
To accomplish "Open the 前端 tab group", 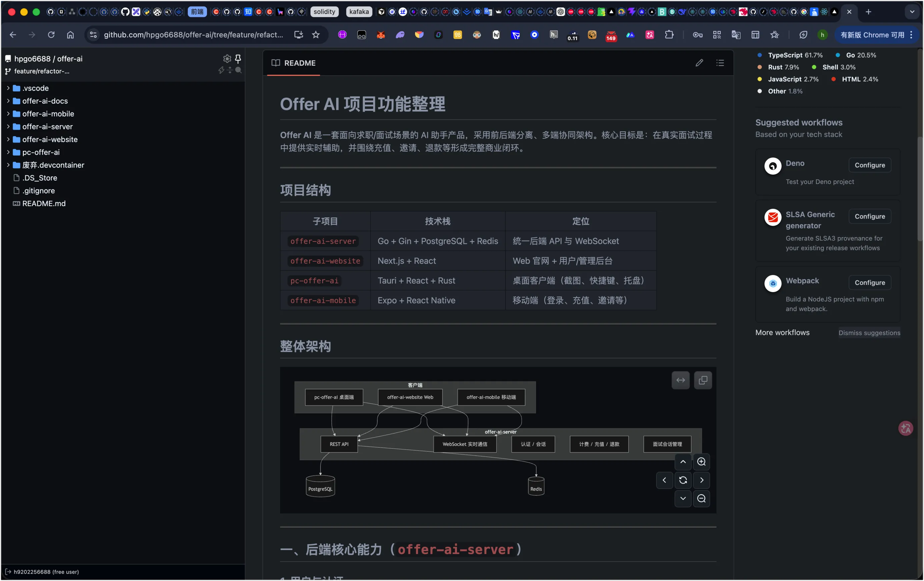I will coord(197,12).
